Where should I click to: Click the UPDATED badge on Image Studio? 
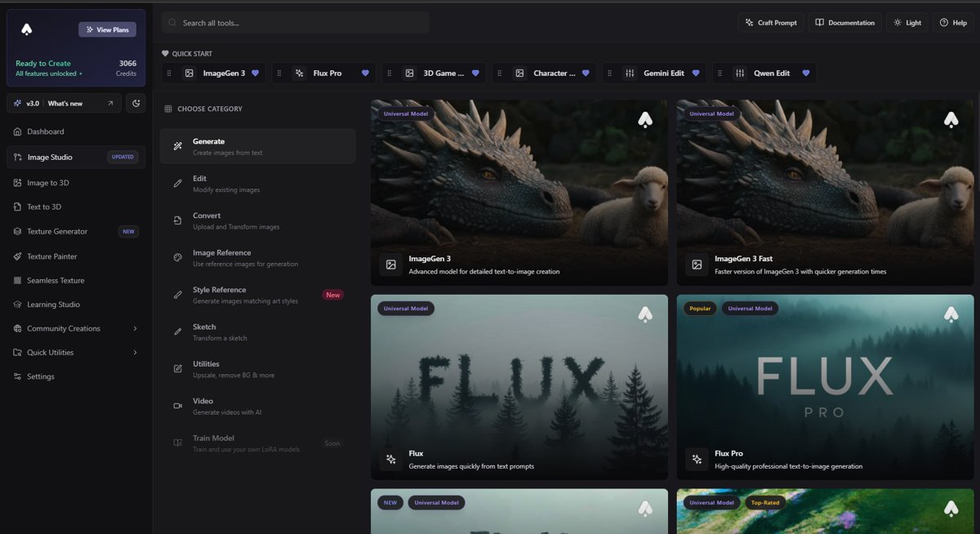(122, 157)
